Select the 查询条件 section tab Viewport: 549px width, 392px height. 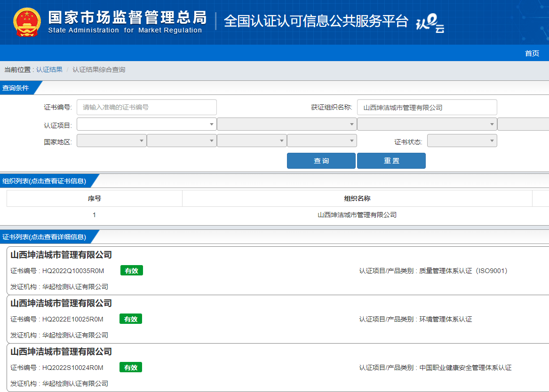[x=17, y=88]
